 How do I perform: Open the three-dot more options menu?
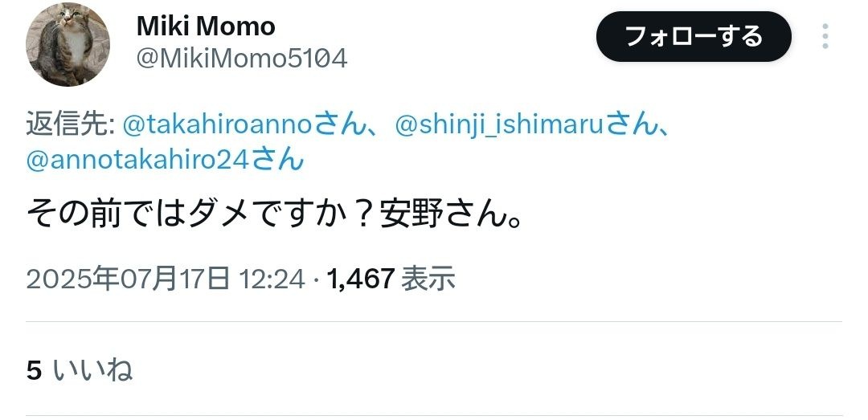(x=825, y=36)
